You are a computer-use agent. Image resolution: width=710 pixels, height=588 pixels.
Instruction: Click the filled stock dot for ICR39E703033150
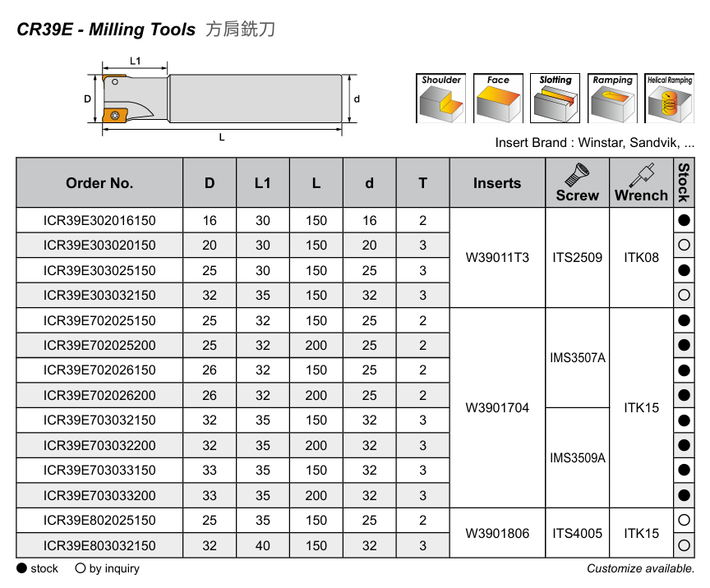(684, 471)
